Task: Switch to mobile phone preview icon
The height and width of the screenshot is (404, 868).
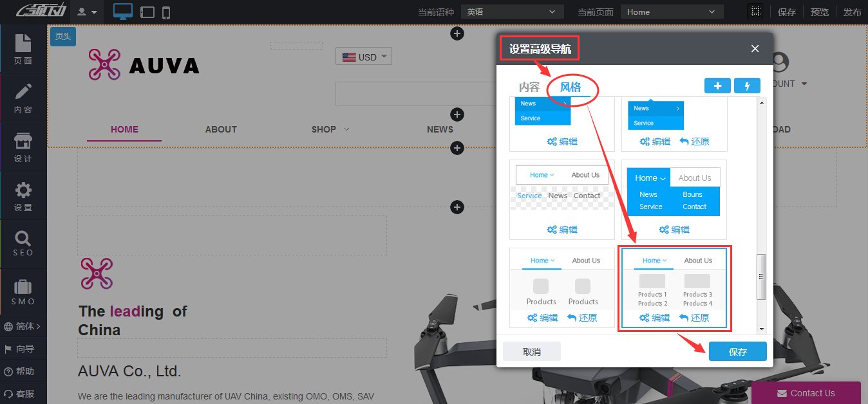Action: (166, 12)
